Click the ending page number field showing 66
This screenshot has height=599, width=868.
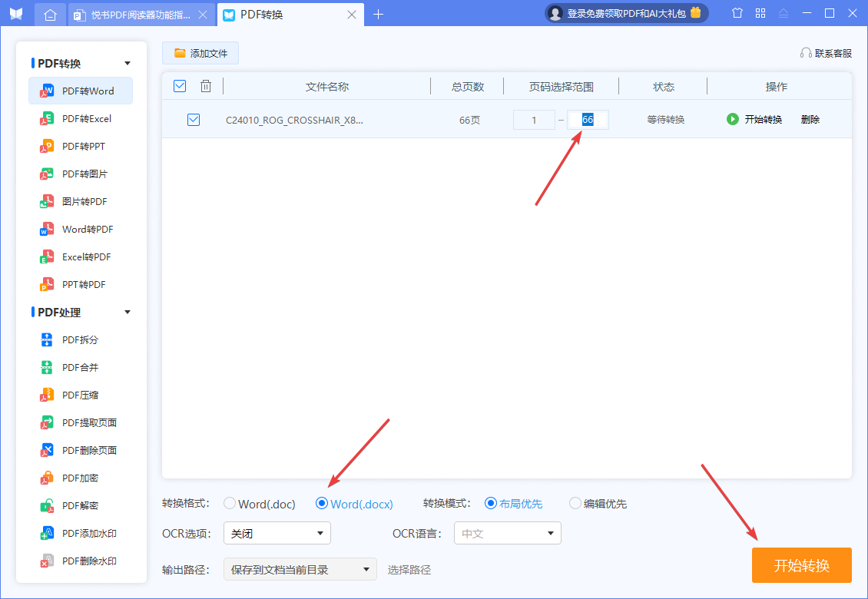tap(588, 119)
